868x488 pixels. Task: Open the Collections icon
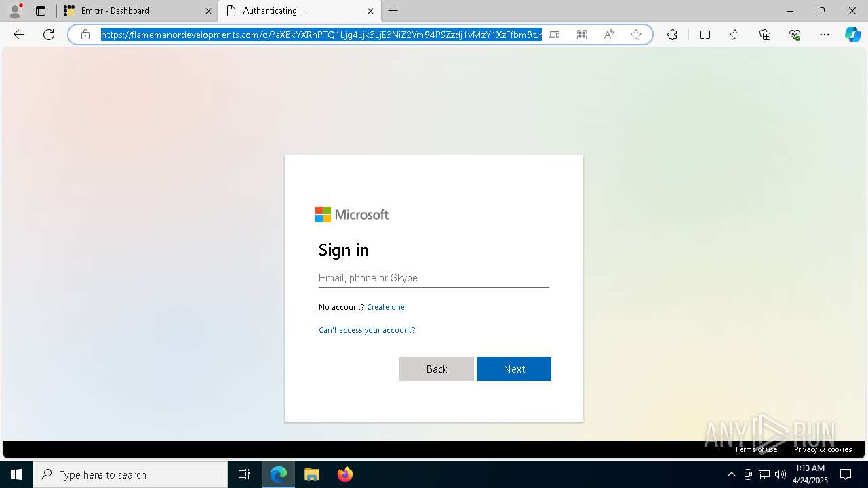pos(765,35)
